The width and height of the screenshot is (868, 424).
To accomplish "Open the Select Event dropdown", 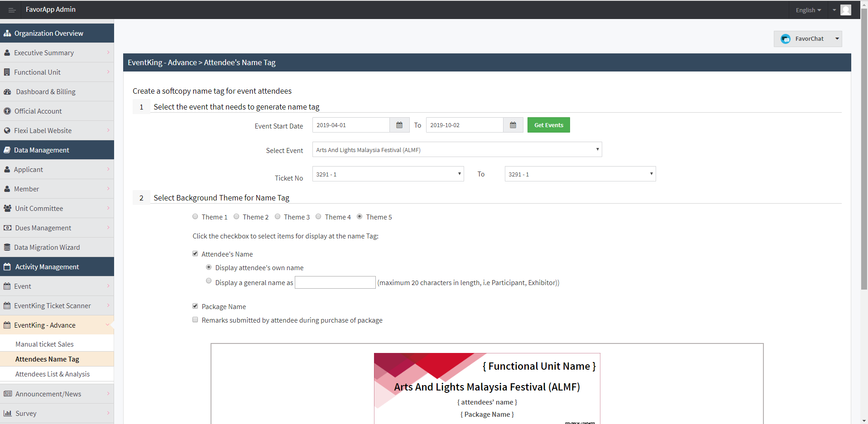I will click(x=457, y=150).
